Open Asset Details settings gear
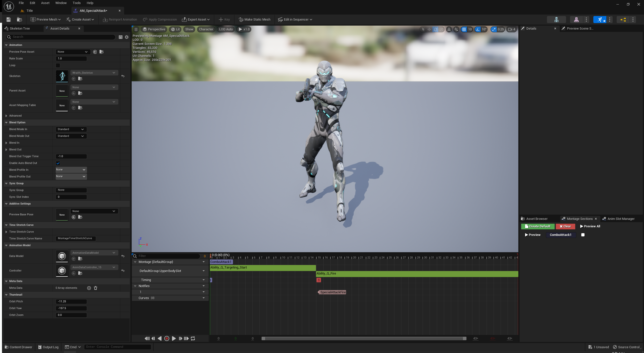The height and width of the screenshot is (353, 644). coord(127,37)
